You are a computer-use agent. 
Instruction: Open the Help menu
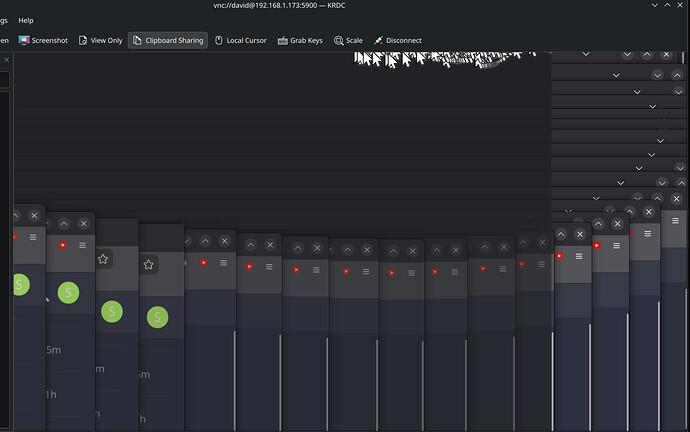(26, 20)
